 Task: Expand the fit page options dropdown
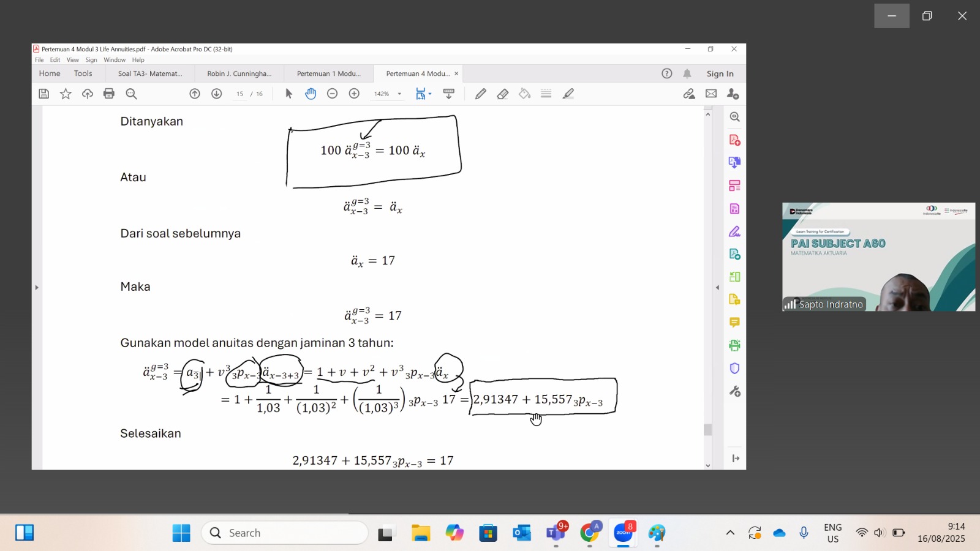tap(430, 94)
